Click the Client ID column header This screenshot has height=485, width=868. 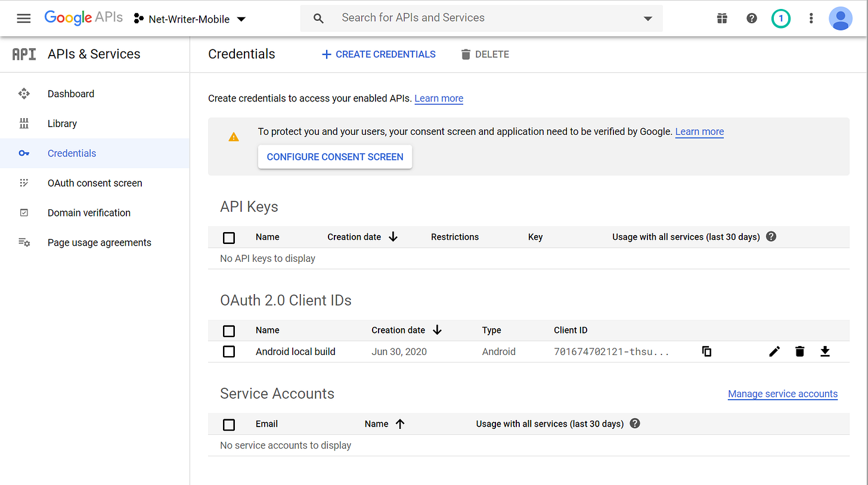571,330
